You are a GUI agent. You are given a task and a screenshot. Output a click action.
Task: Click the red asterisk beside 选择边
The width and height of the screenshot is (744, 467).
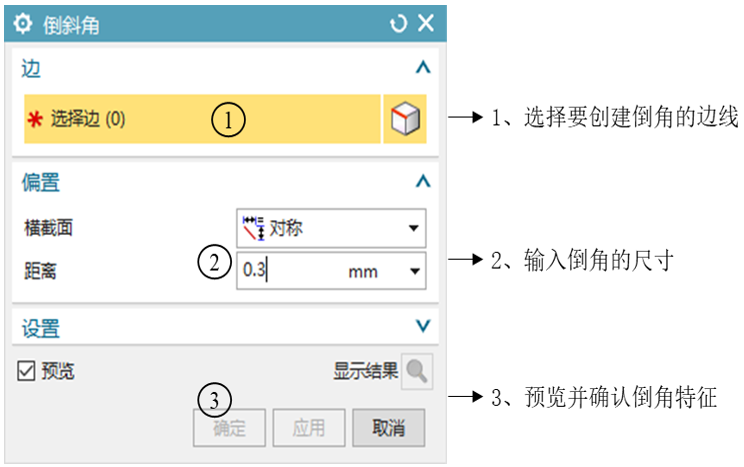click(x=34, y=121)
